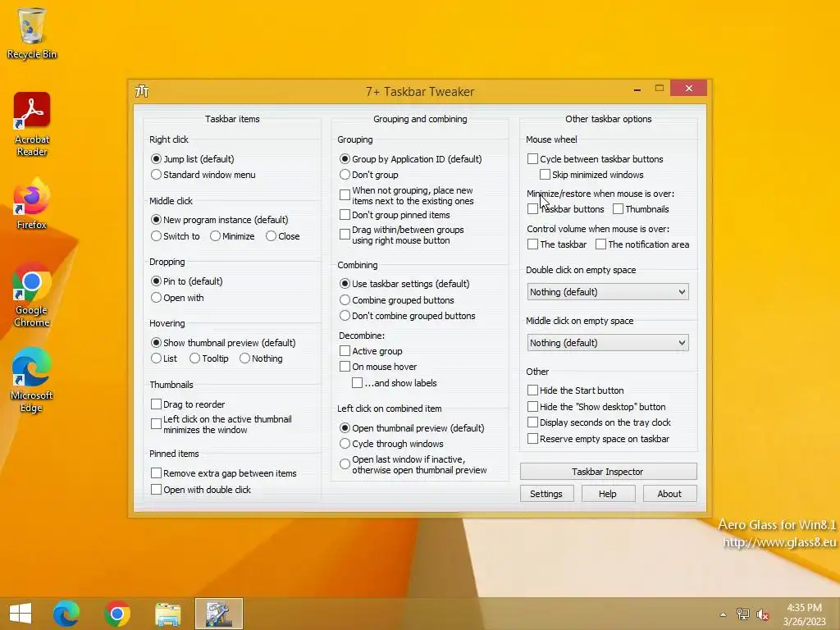Show hidden tray icons arrow

tap(723, 614)
